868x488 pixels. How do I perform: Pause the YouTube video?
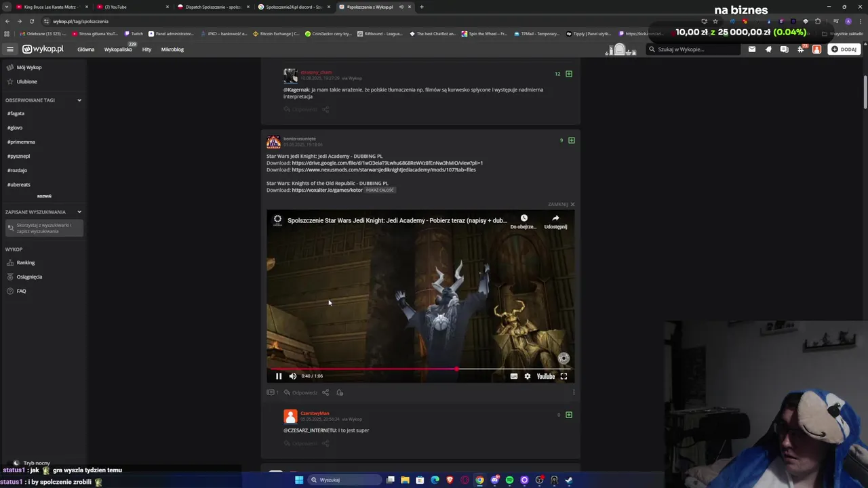279,376
